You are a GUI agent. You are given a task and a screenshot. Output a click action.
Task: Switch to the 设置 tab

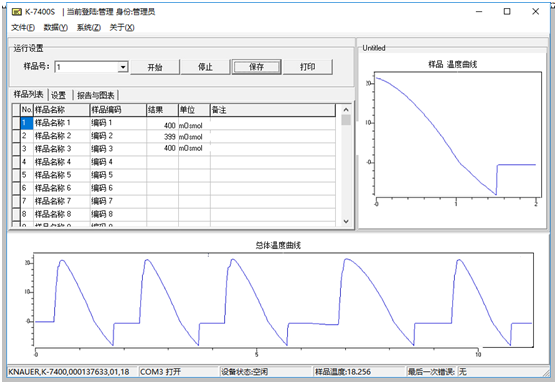tap(59, 95)
